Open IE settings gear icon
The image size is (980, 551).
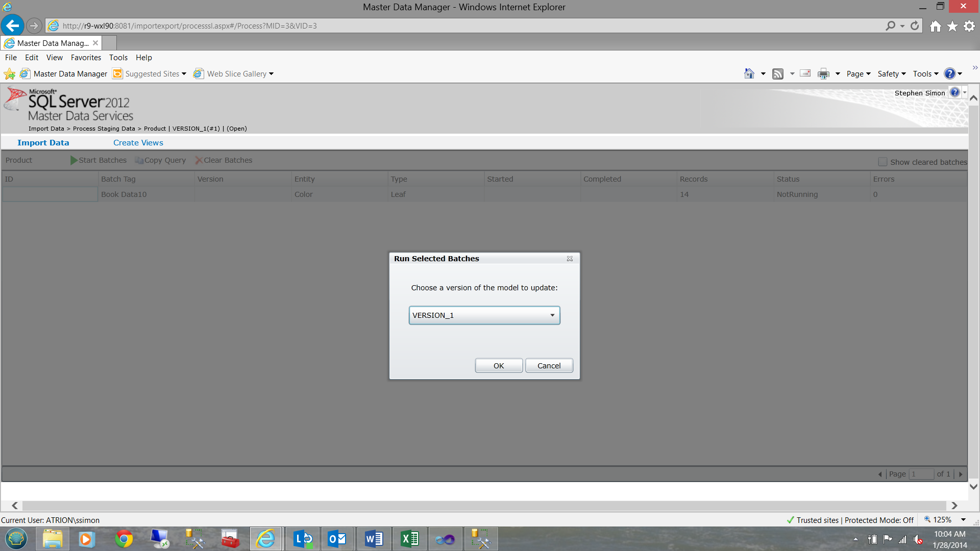tap(969, 27)
